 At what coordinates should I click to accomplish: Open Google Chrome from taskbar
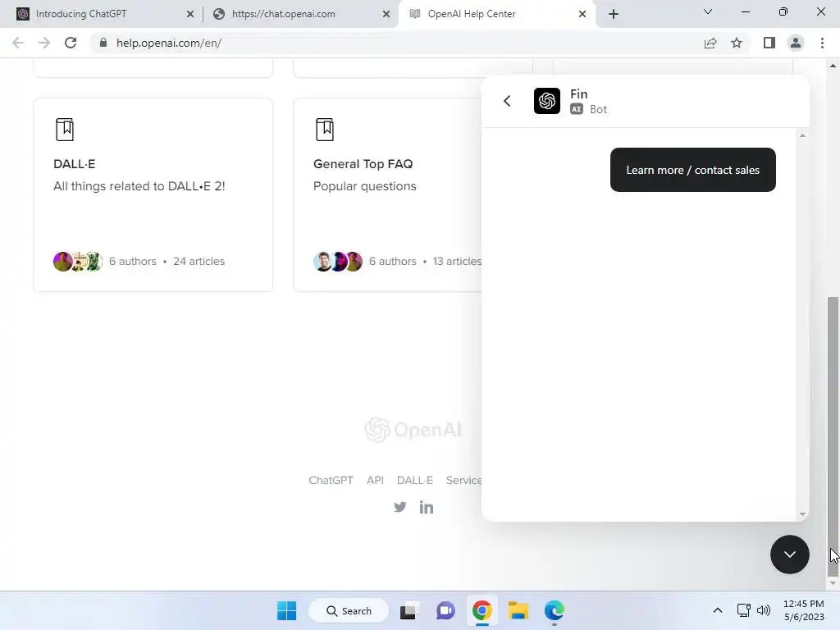pyautogui.click(x=482, y=610)
